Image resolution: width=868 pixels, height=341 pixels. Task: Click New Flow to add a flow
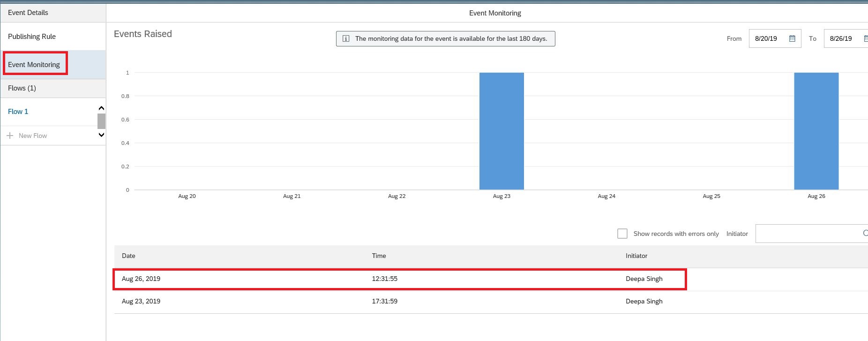coord(33,136)
